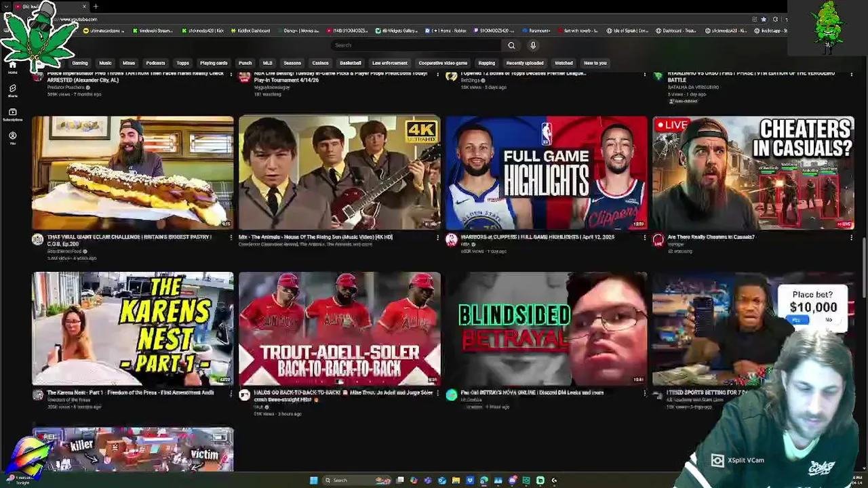The height and width of the screenshot is (488, 868).
Task: Open 'HALOS GO BACK-TO-BACK-TO-BACK' title link
Action: [343, 396]
